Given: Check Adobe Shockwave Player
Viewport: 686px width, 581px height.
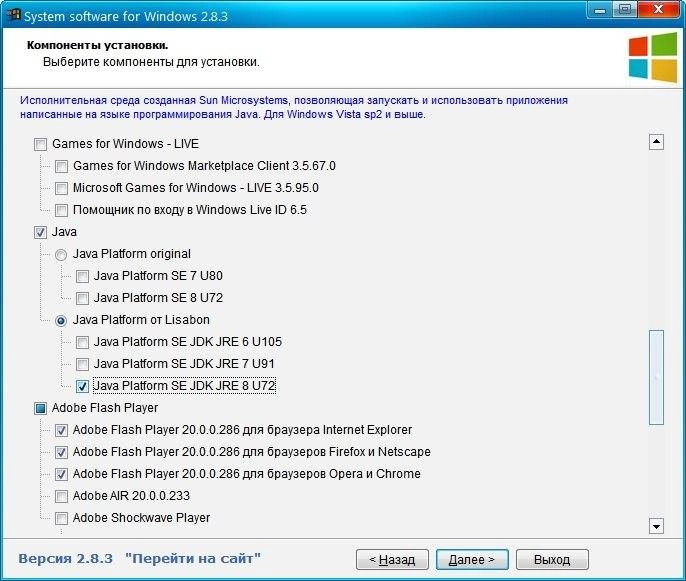Looking at the screenshot, I should [x=61, y=518].
